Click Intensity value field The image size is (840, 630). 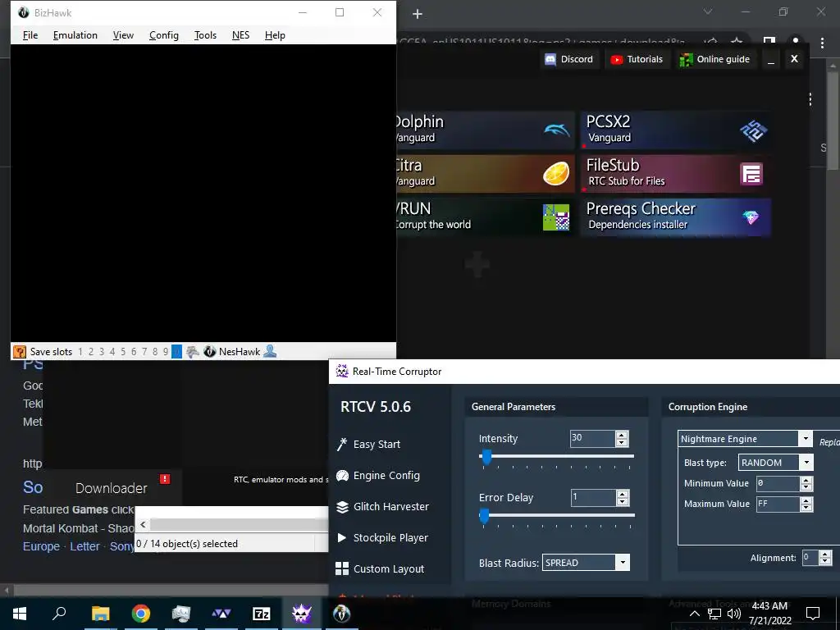592,438
